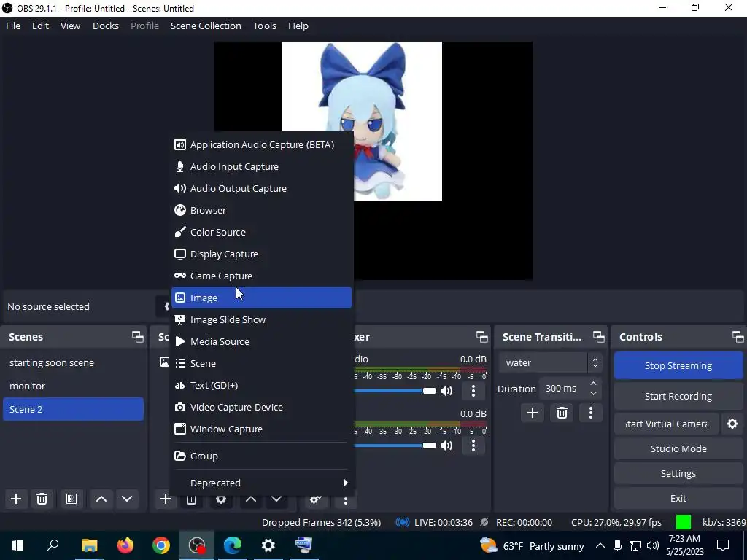The width and height of the screenshot is (747, 560).
Task: Select Display Capture source
Action: (261, 254)
